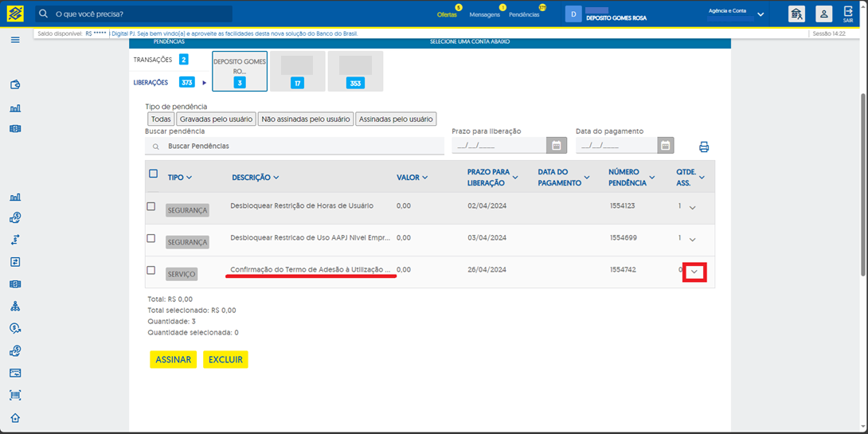This screenshot has height=434, width=868.
Task: Click the dollar magnifier sidebar icon
Action: (15, 328)
